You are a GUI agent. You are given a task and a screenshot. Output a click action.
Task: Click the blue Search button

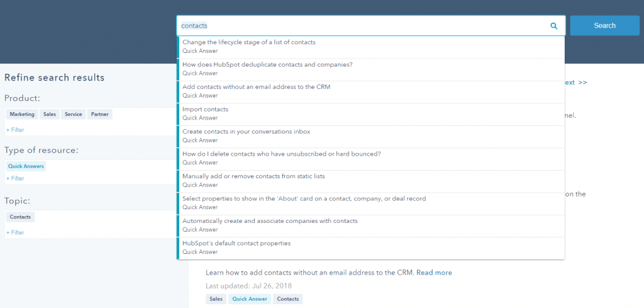click(x=604, y=25)
